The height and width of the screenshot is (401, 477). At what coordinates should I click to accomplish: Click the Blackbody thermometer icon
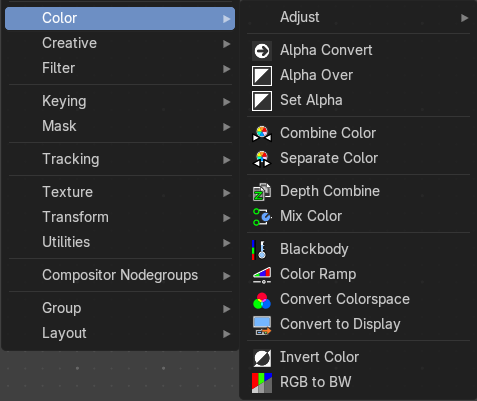click(x=259, y=250)
